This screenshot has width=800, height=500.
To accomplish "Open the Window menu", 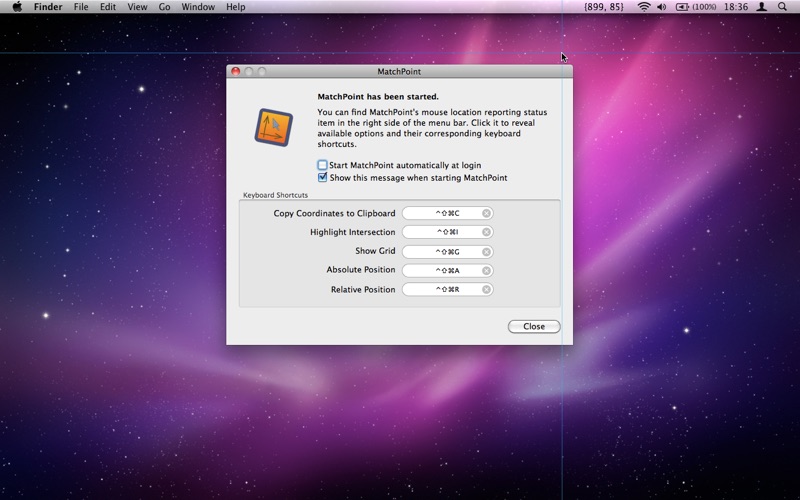I will click(x=198, y=7).
